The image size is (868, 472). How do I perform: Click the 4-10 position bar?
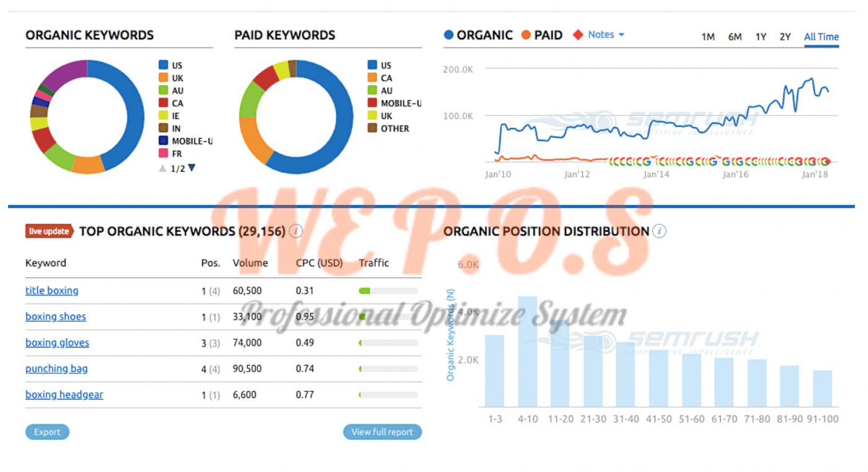[x=528, y=352]
